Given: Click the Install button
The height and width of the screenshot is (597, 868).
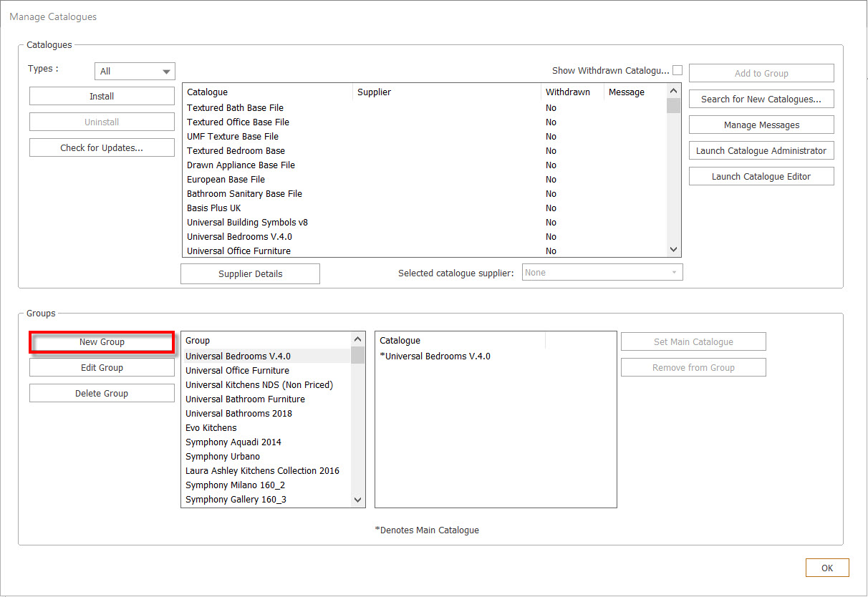Looking at the screenshot, I should 102,97.
